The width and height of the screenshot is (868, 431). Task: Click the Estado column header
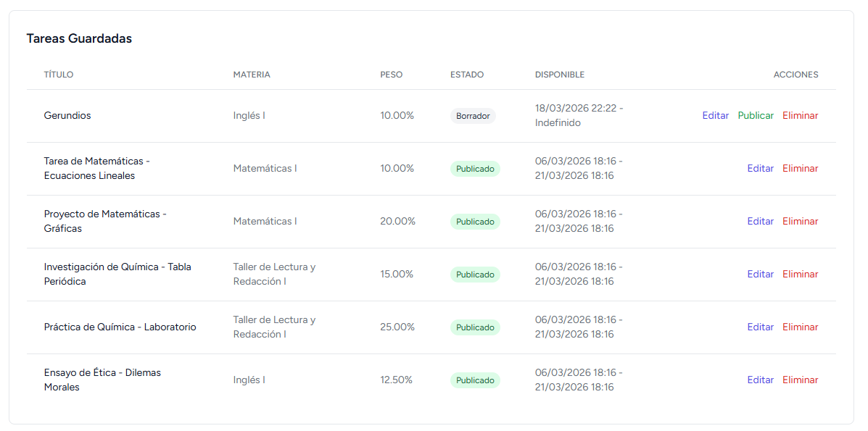tap(467, 75)
